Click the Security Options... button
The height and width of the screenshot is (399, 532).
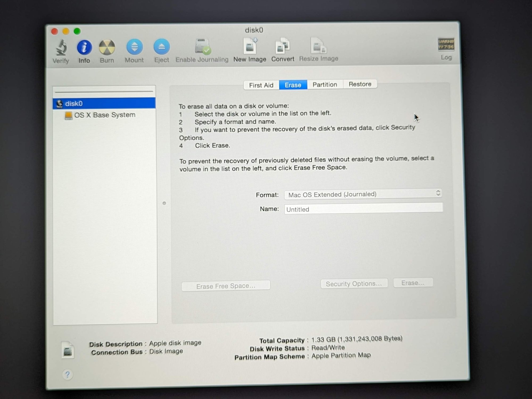(354, 284)
